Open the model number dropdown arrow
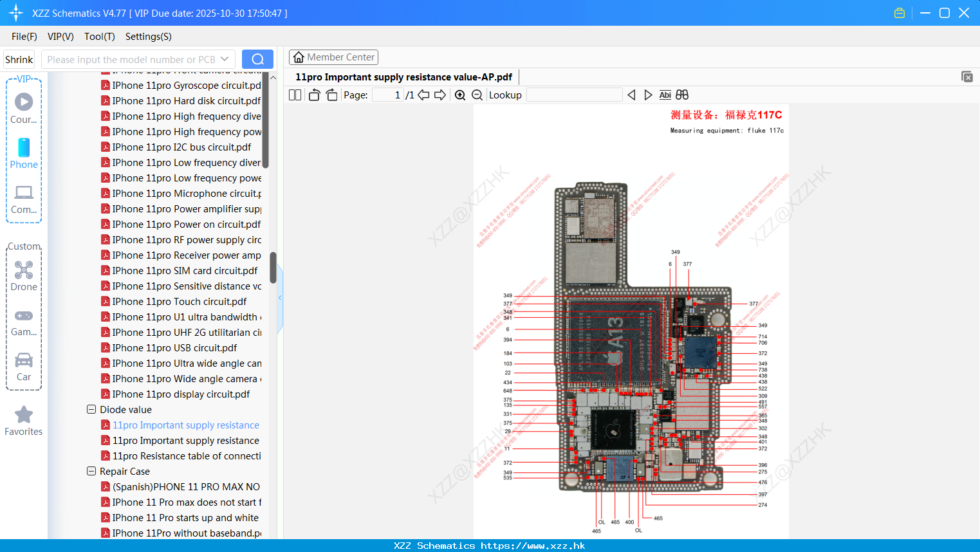 225,59
